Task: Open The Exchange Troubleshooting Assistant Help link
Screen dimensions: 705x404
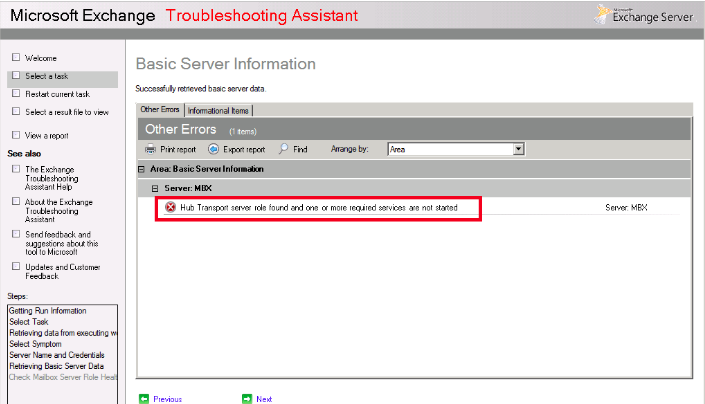Action: click(x=52, y=178)
